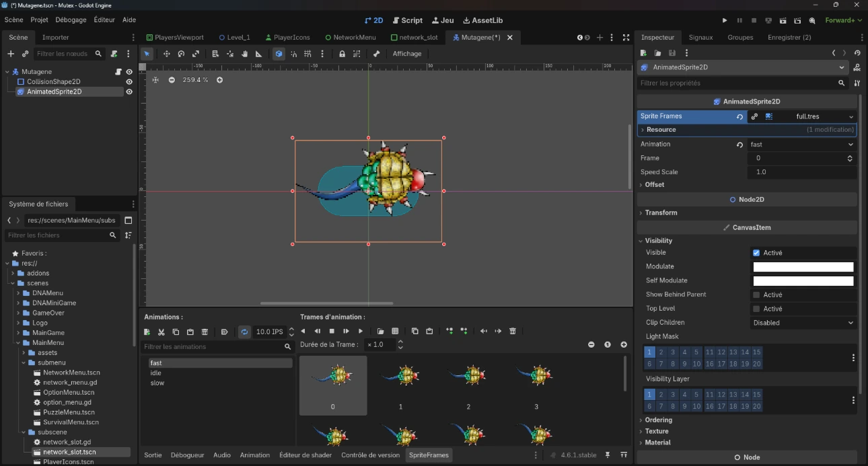Play the SpriteFrames animation forward

coord(361,332)
